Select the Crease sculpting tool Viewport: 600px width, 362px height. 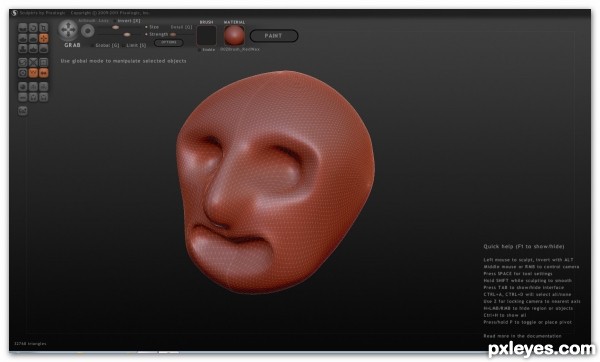coord(23,28)
